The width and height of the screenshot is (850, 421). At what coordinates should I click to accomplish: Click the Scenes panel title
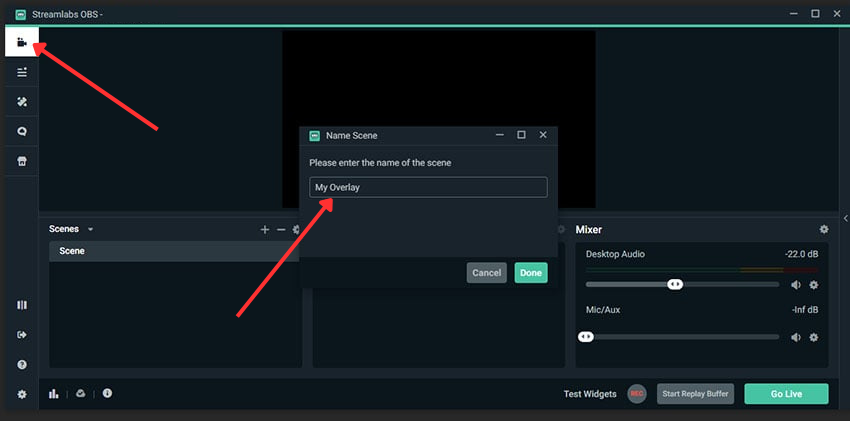point(63,229)
